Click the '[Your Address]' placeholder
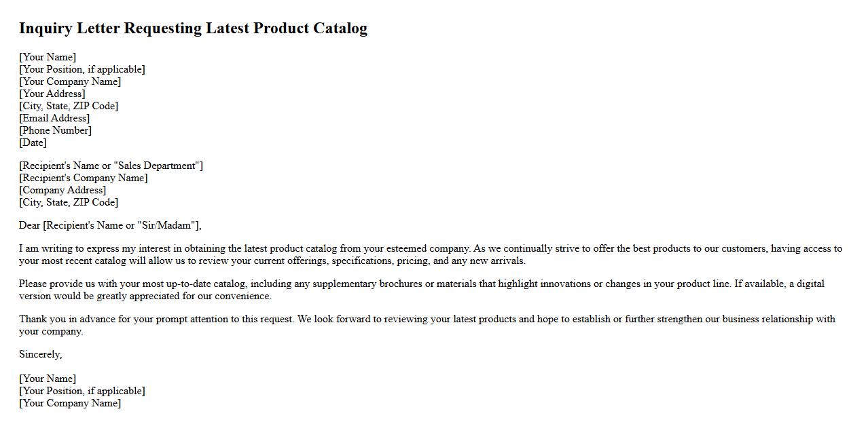Image resolution: width=868 pixels, height=441 pixels. pos(52,94)
